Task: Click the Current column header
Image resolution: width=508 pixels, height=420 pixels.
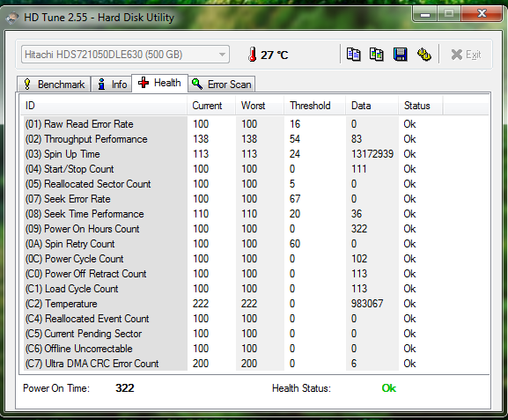Action: click(211, 106)
